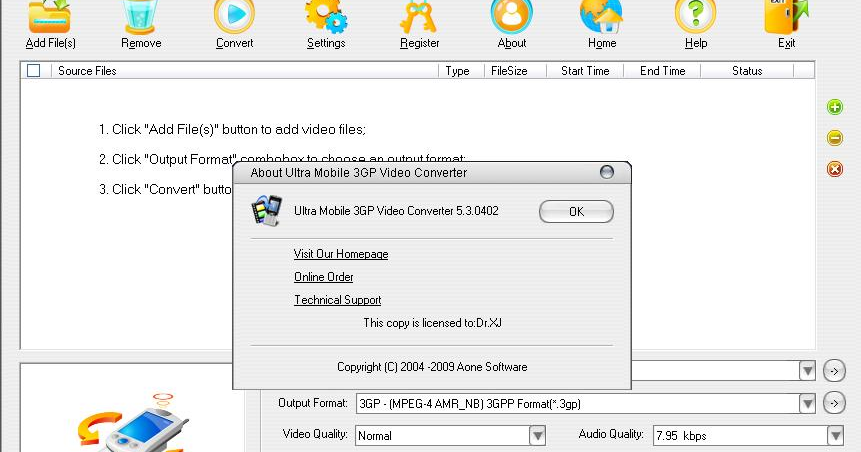Click the About dialog title text
Viewport: 861px width, 452px height.
359,172
